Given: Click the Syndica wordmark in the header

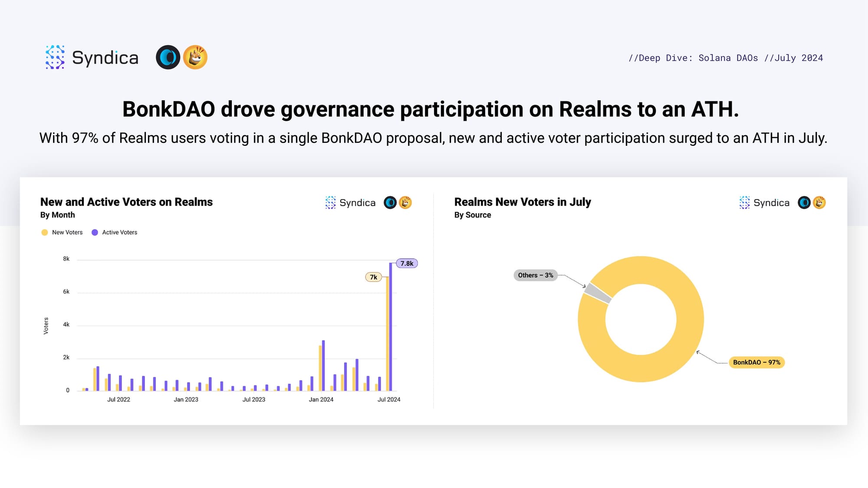Looking at the screenshot, I should click(105, 58).
